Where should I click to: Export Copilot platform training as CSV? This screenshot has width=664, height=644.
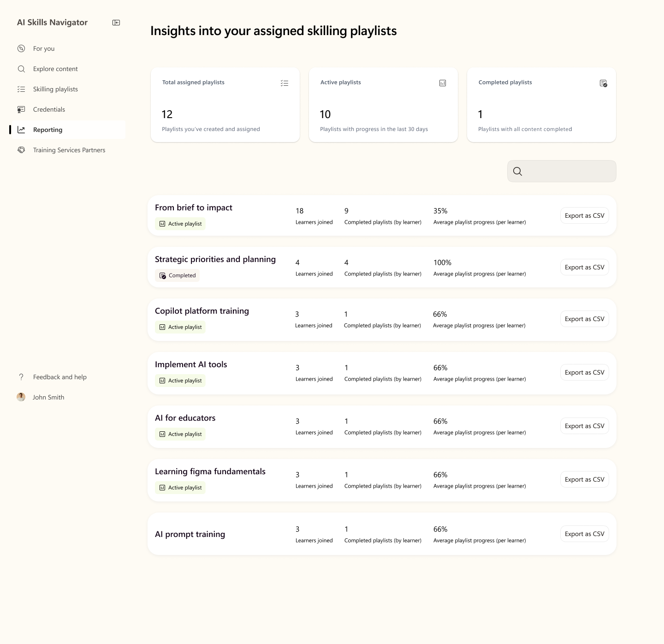click(x=585, y=319)
